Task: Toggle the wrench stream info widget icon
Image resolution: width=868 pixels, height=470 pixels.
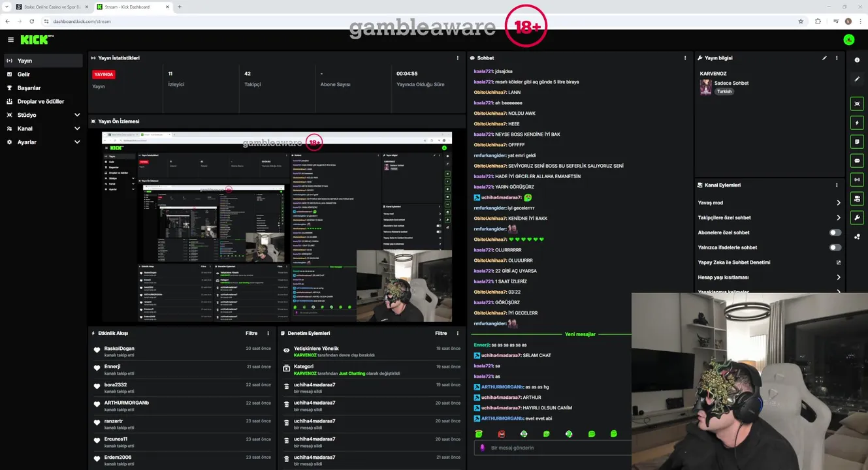Action: tap(857, 217)
